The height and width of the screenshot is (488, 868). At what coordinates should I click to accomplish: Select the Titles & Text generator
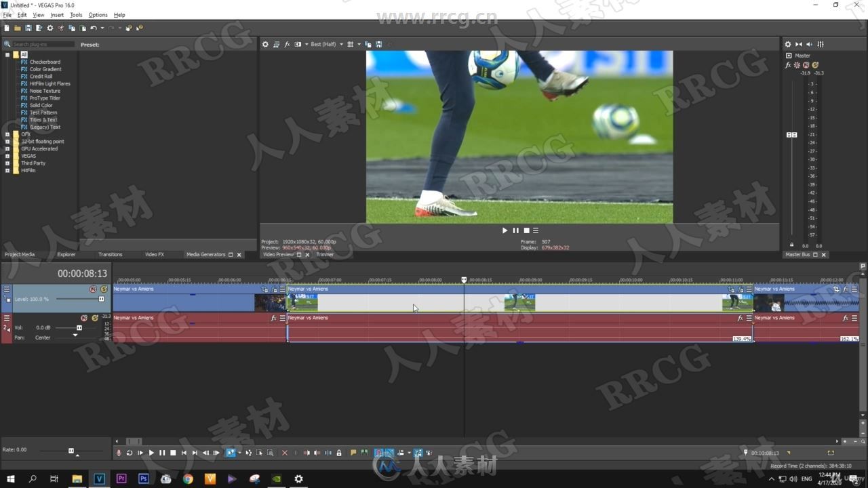(x=43, y=120)
